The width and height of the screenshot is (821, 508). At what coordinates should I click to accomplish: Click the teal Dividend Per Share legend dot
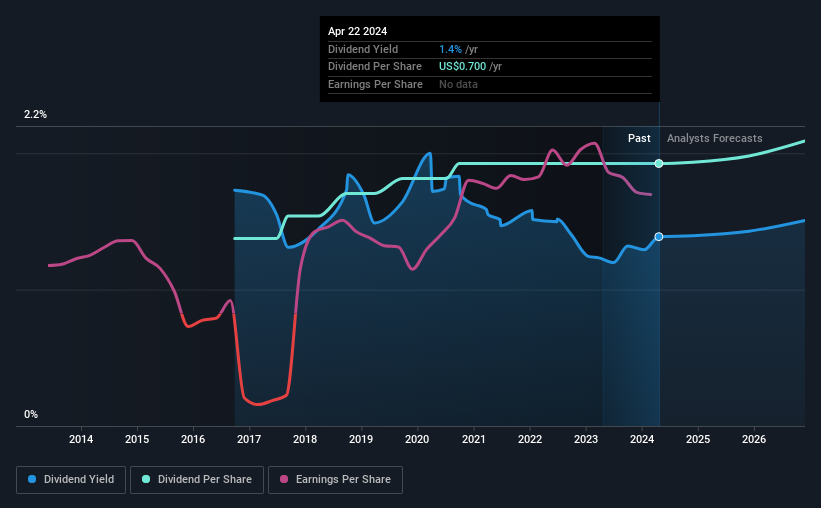point(146,479)
